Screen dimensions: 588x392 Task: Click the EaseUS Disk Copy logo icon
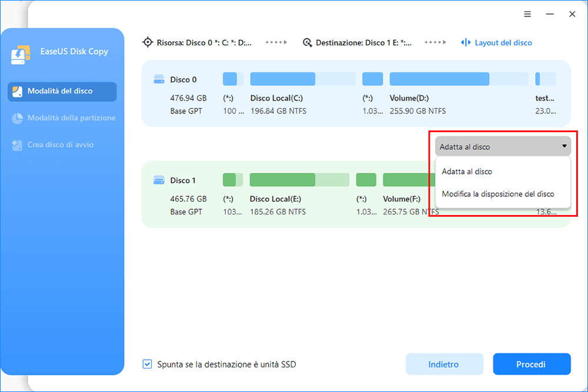point(20,55)
